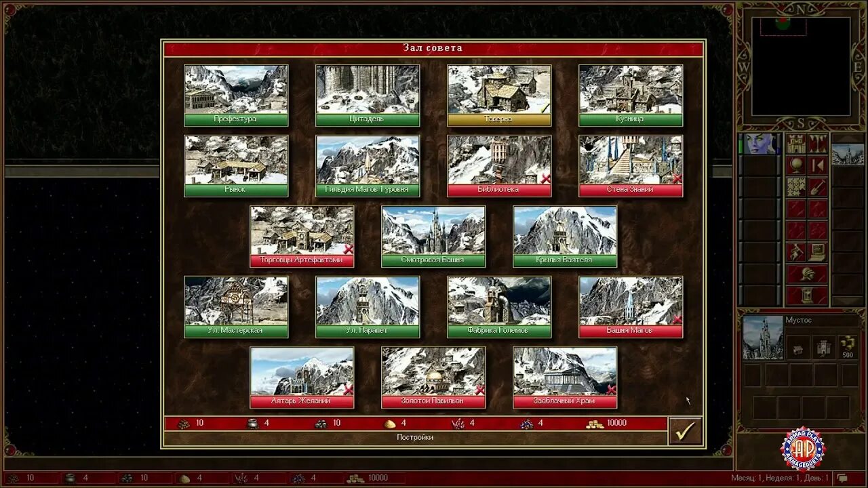
Task: Open adventure options horseman icon
Action: point(796,252)
